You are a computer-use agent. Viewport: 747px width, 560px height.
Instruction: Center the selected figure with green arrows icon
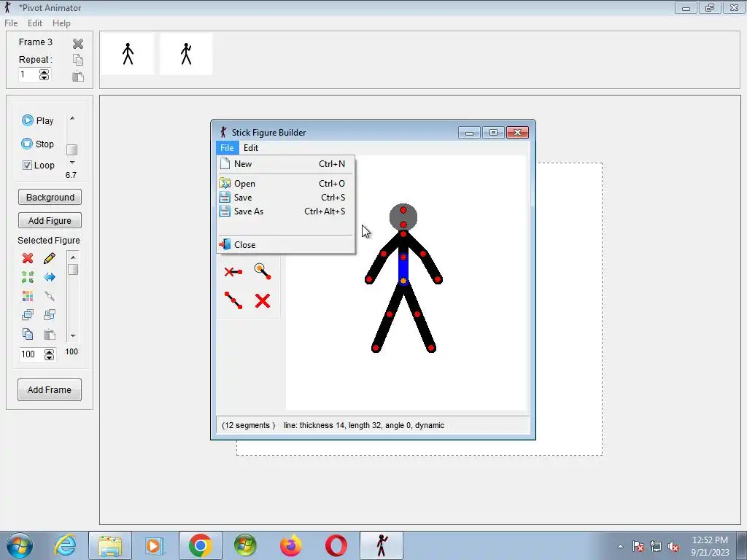28,277
